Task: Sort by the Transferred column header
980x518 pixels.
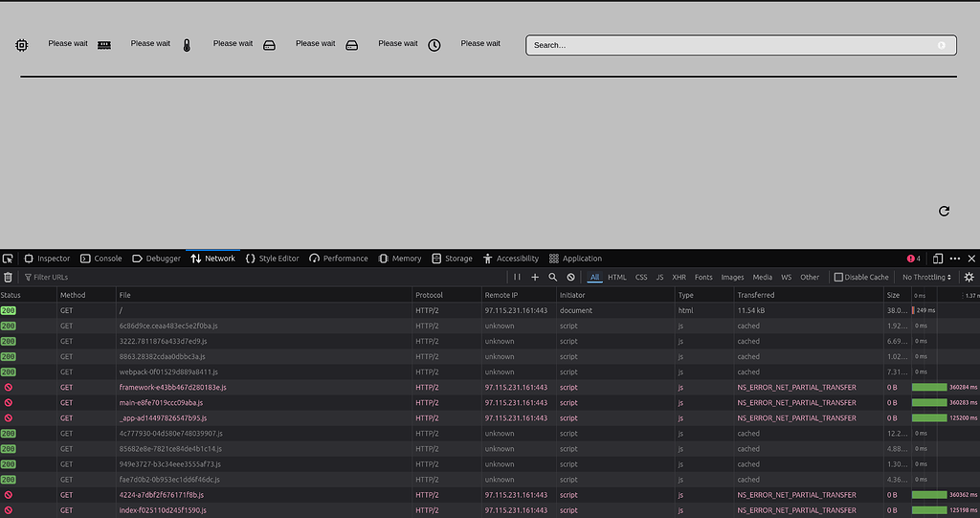Action: click(809, 295)
